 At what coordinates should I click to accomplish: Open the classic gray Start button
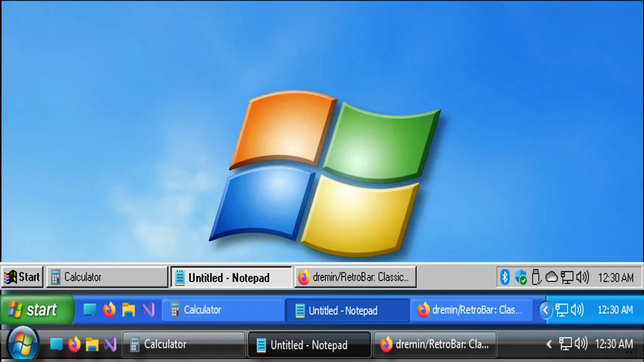22,277
